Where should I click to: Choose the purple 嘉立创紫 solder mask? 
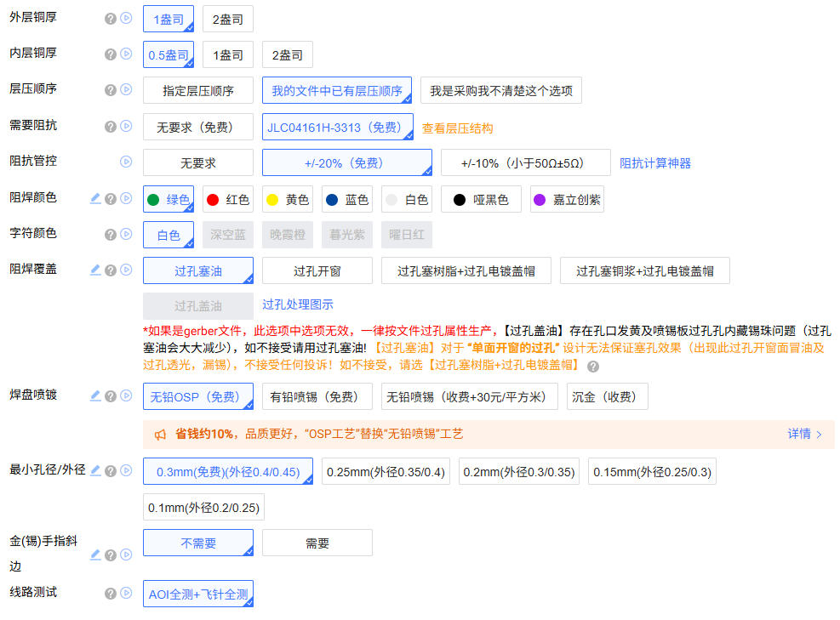tap(568, 200)
